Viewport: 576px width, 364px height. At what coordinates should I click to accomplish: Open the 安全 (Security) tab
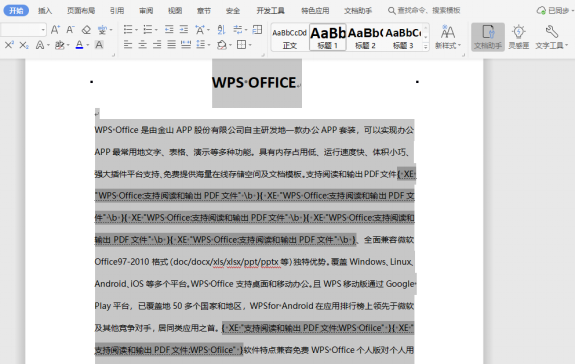[233, 11]
